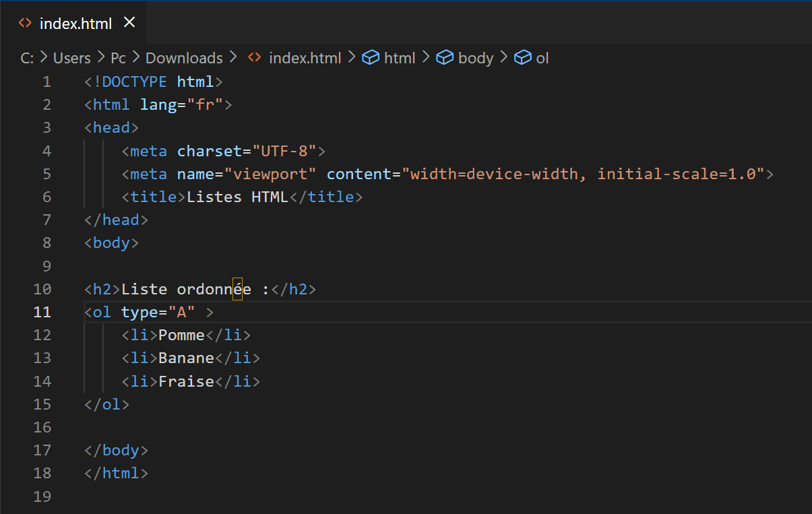Click line number 1 in the gutter
The height and width of the screenshot is (514, 812).
(46, 82)
